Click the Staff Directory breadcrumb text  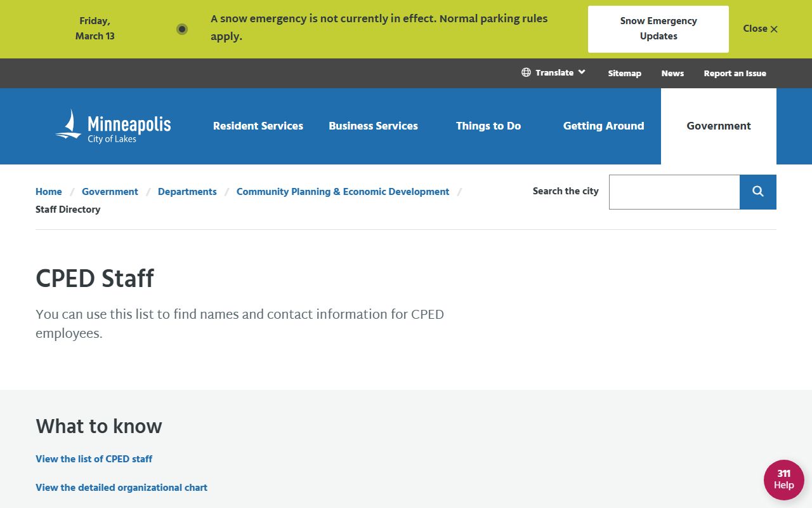coord(68,210)
